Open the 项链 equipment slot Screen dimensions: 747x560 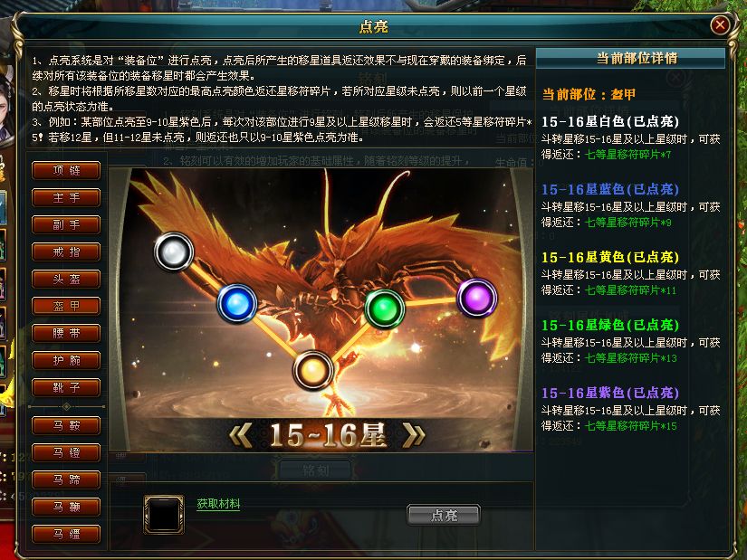click(66, 170)
